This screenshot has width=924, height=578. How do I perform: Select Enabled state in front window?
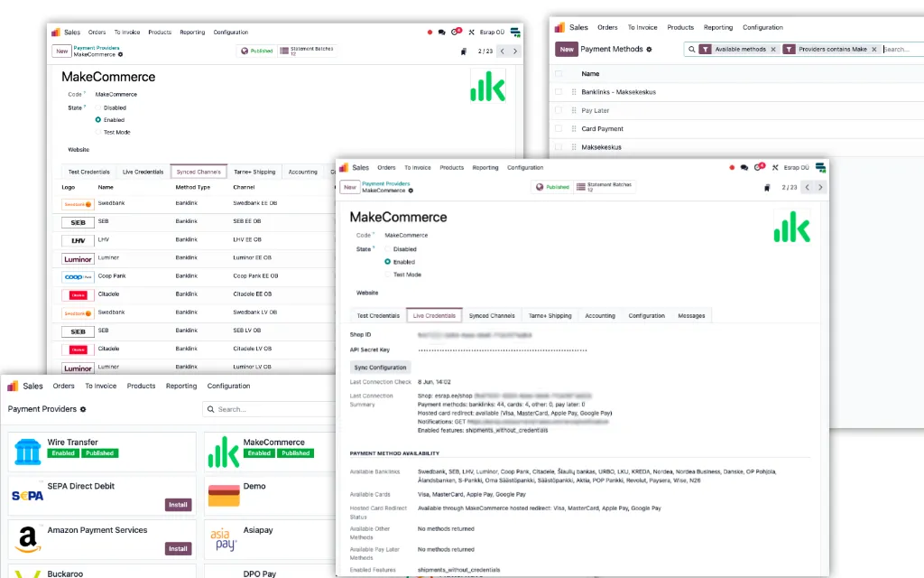(388, 262)
